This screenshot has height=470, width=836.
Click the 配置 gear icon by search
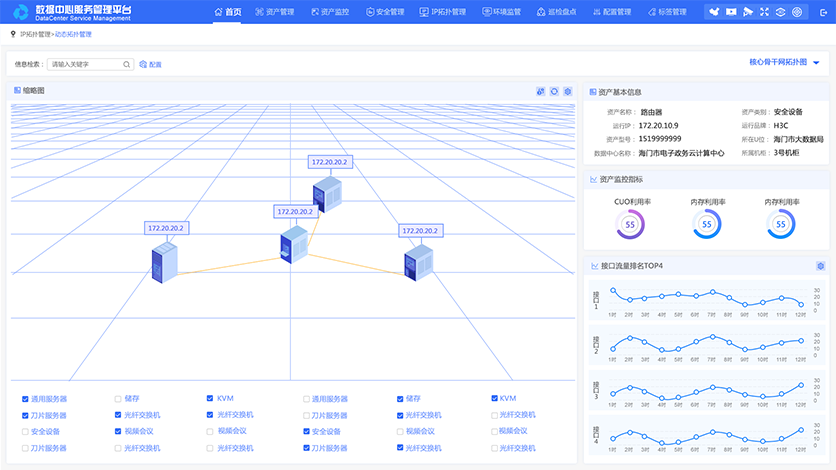(x=143, y=64)
